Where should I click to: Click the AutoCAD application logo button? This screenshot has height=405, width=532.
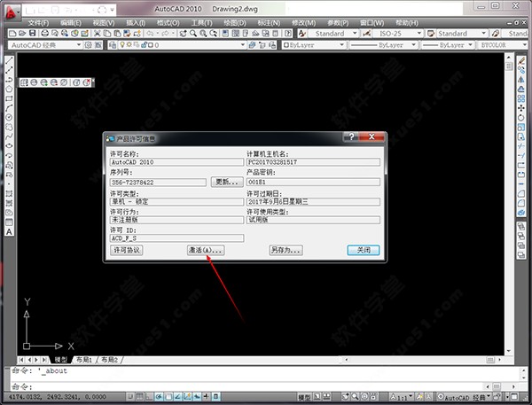[10, 8]
